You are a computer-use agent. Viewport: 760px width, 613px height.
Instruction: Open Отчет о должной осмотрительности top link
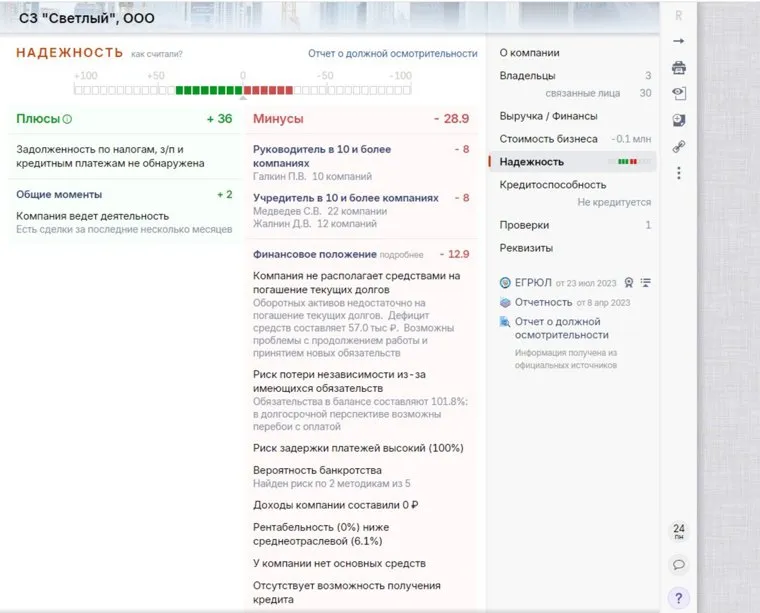(x=392, y=53)
